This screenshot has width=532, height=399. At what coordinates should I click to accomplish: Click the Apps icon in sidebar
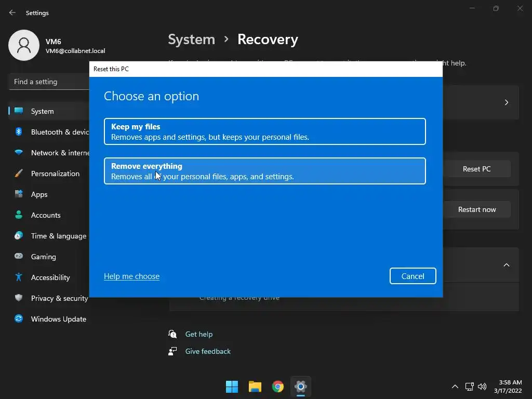click(19, 194)
